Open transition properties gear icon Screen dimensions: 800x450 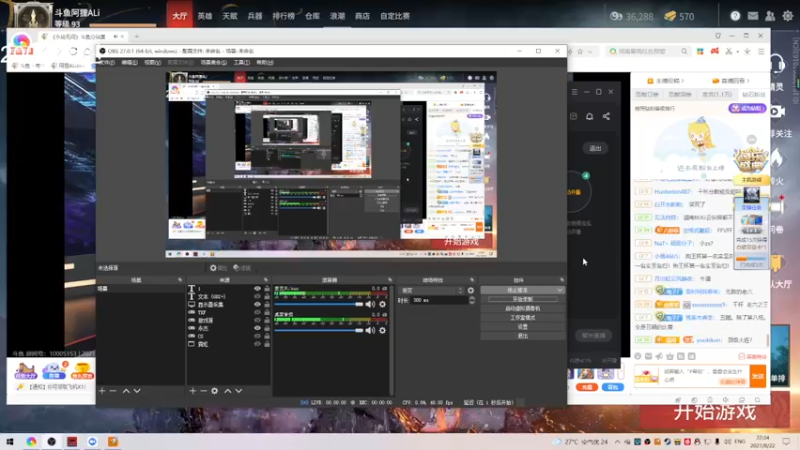click(x=470, y=290)
